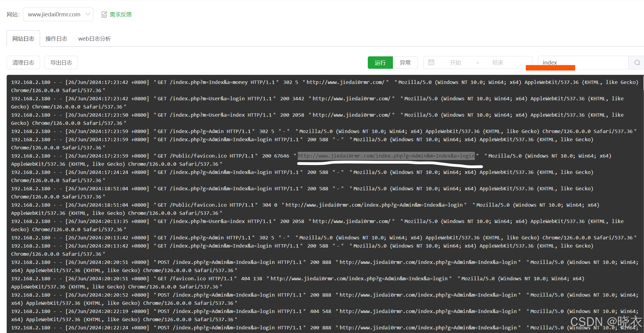Image resolution: width=644 pixels, height=333 pixels.
Task: Click the 结束 date field
Action: tap(498, 63)
